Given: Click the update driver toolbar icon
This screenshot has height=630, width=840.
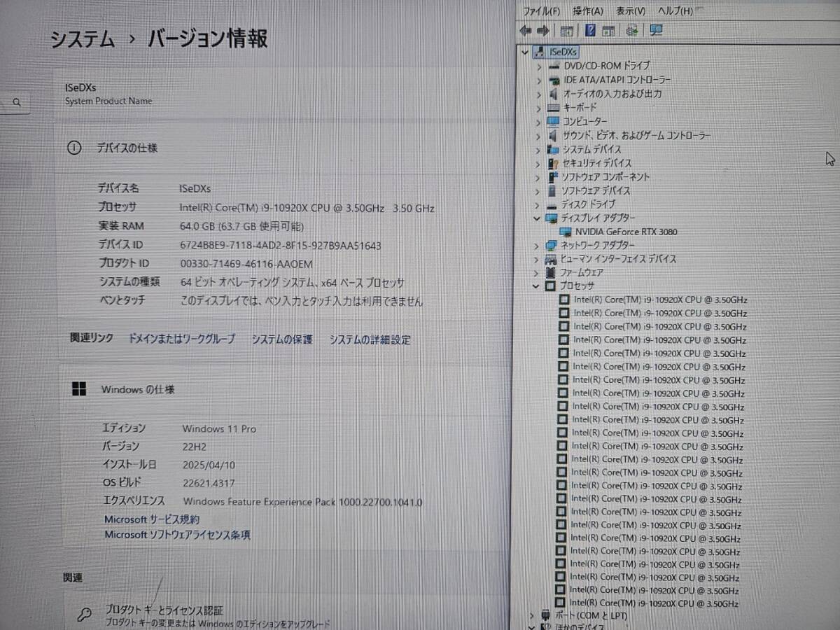Looking at the screenshot, I should [632, 30].
